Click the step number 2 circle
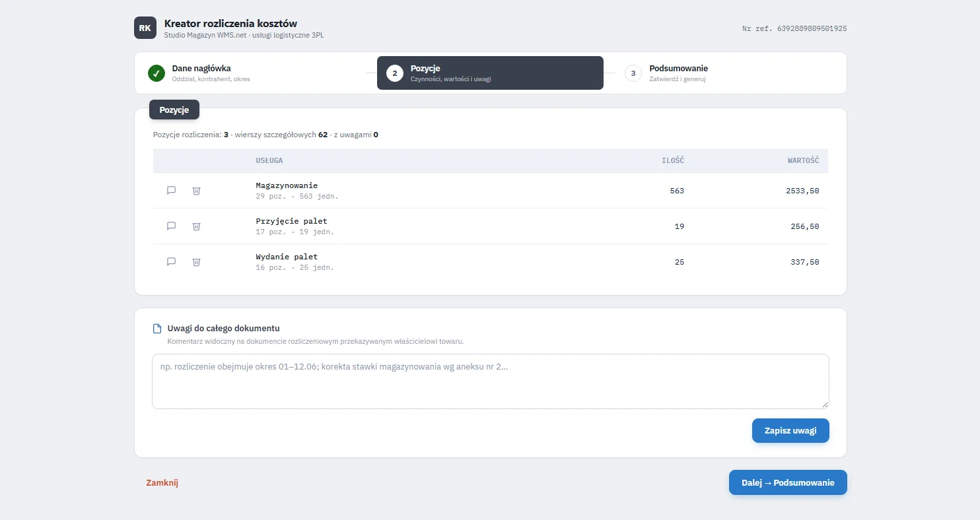This screenshot has height=520, width=980. [395, 73]
